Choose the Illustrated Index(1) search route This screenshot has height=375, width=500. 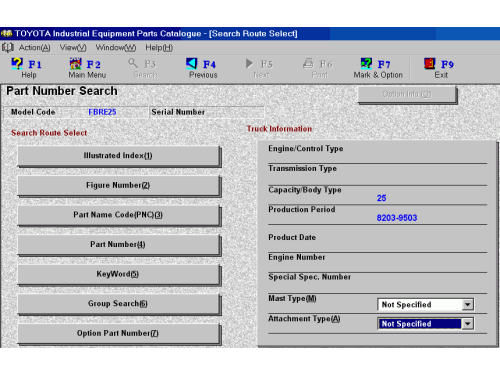[118, 156]
